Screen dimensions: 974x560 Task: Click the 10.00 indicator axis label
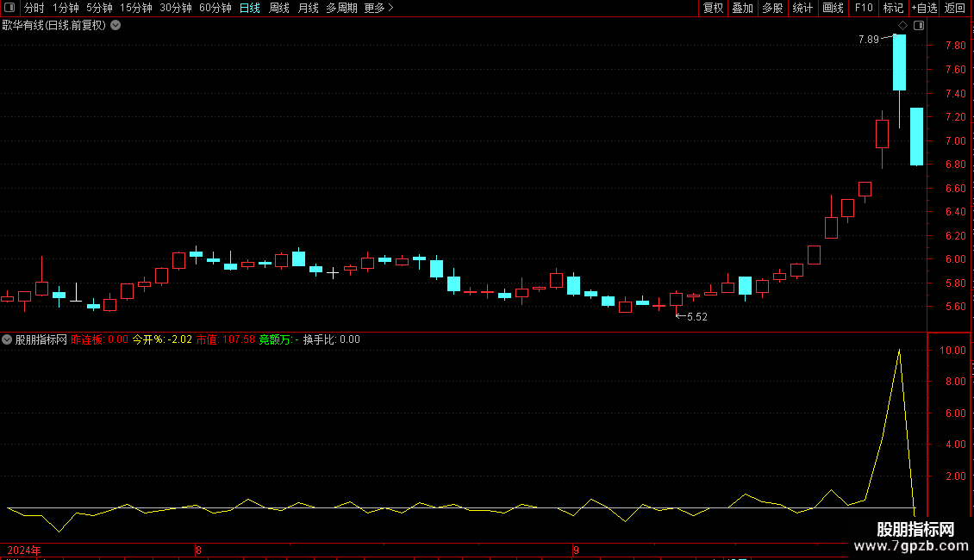click(952, 351)
